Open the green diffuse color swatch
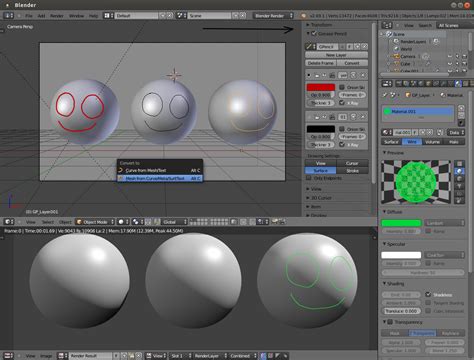Viewport: 474px width, 360px height. pos(401,223)
